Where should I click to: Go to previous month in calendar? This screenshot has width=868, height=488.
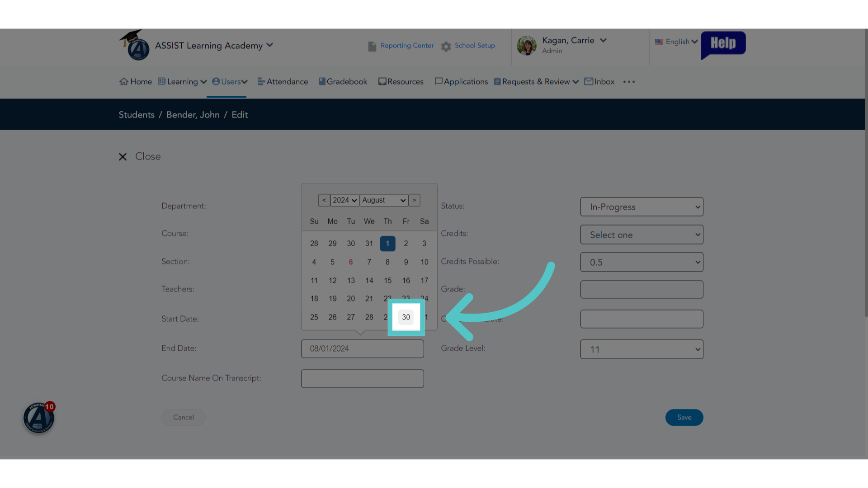(x=324, y=200)
